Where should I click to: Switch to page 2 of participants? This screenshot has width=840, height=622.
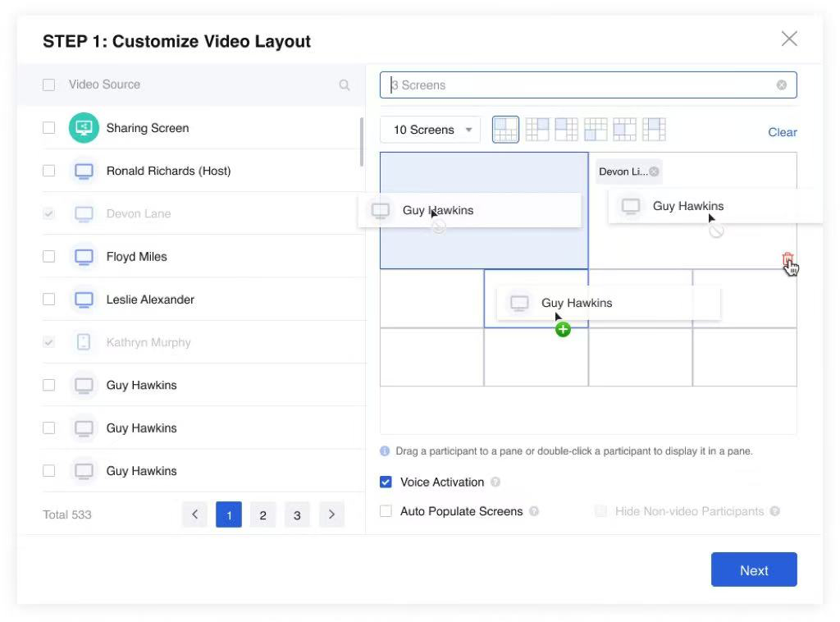pyautogui.click(x=262, y=515)
